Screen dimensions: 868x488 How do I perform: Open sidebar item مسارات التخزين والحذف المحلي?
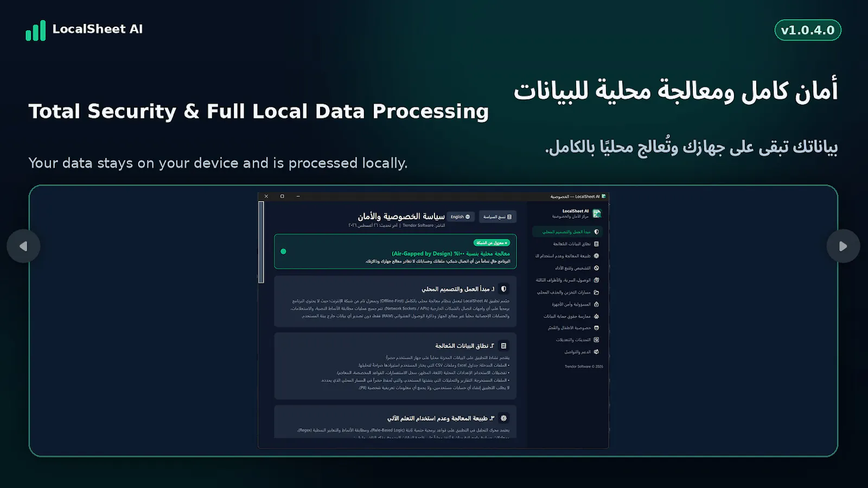point(567,292)
